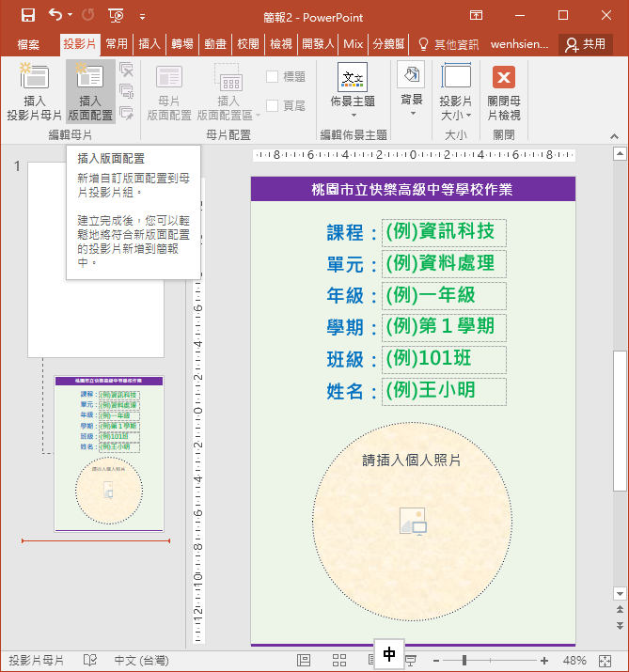The image size is (629, 672).
Task: Click the Save icon in quick access toolbar
Action: pyautogui.click(x=28, y=16)
